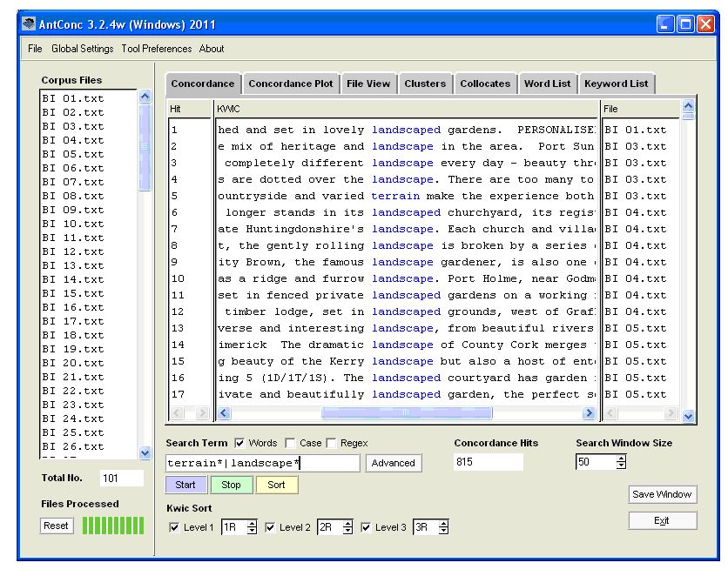Adjust the Level 1 1R spinner arrows

(252, 527)
